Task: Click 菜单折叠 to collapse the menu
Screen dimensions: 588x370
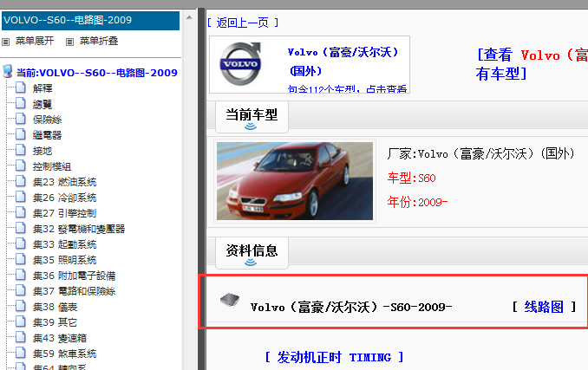Action: [x=99, y=41]
